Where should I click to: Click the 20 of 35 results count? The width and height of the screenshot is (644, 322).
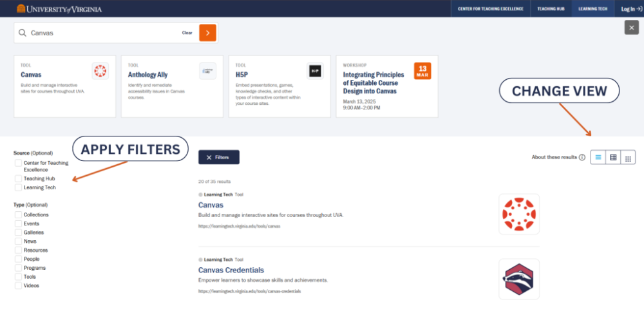[x=214, y=181]
